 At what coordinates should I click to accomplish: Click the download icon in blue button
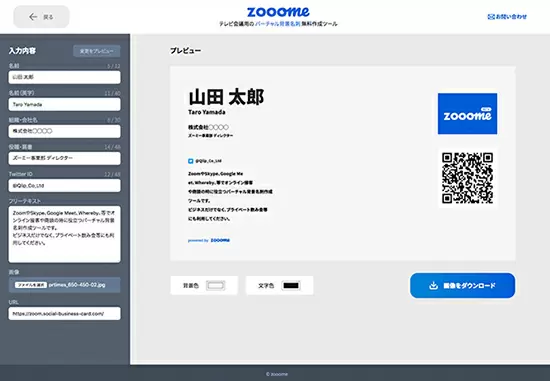pyautogui.click(x=434, y=286)
